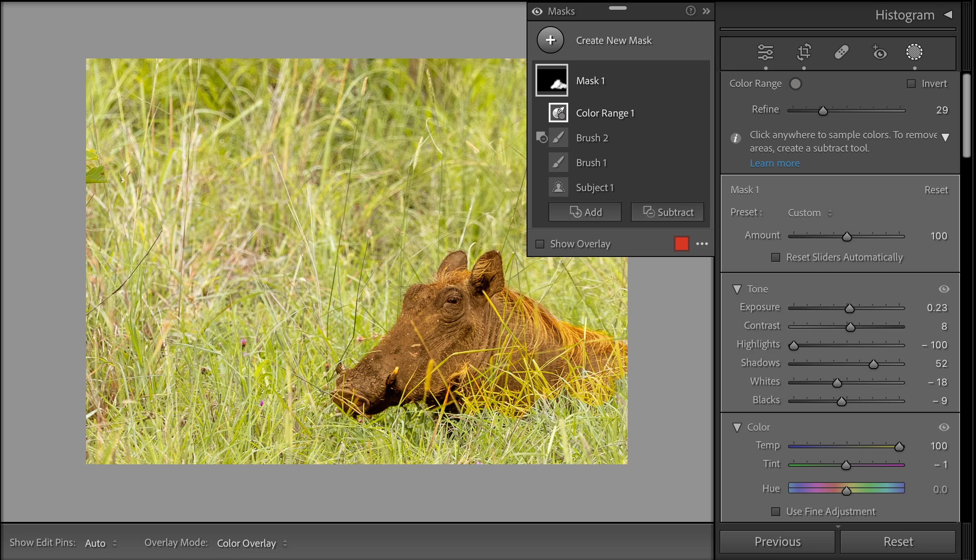Select the Healing tool icon
The width and height of the screenshot is (976, 560).
coord(841,52)
